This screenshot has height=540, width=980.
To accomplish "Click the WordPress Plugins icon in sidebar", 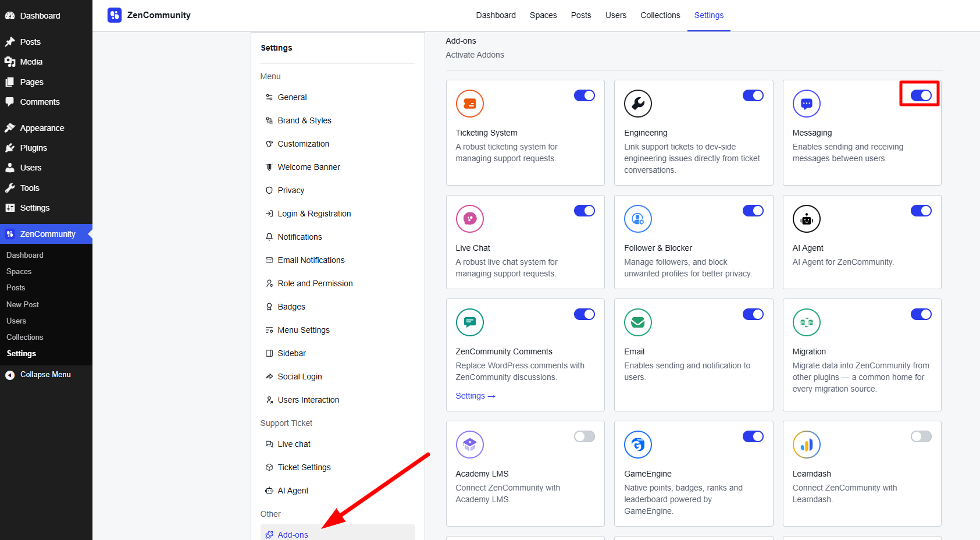I will 10,148.
